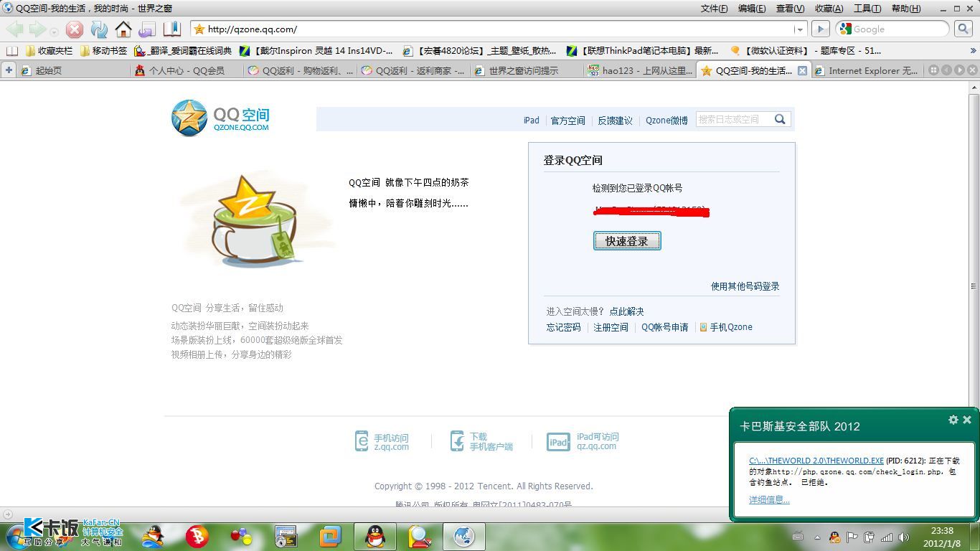Click 详细信息 in Kaspersky popup
The image size is (980, 551).
tap(769, 499)
